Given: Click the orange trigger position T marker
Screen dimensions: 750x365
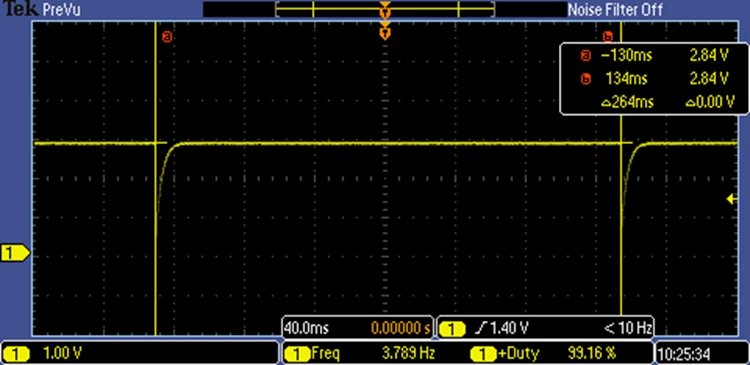Looking at the screenshot, I should point(385,33).
